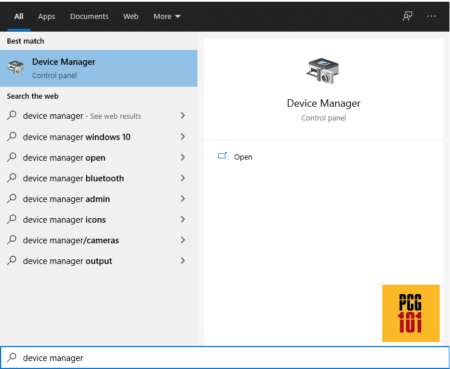Expand arrow for 'output' suggestion

pyautogui.click(x=183, y=261)
